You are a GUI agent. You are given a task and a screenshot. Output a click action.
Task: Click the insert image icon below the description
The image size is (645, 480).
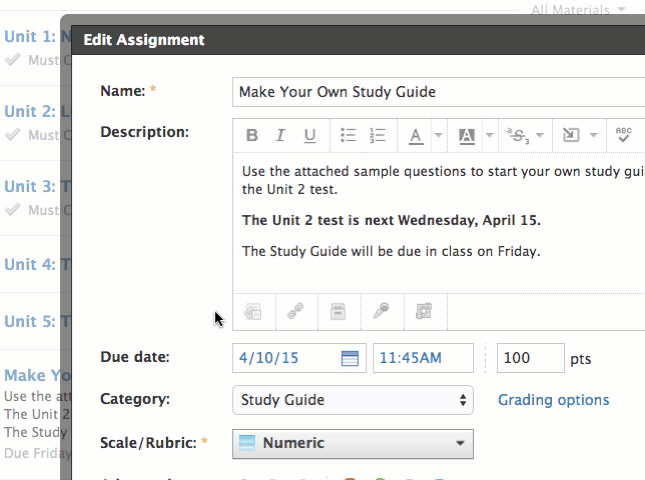tap(253, 312)
